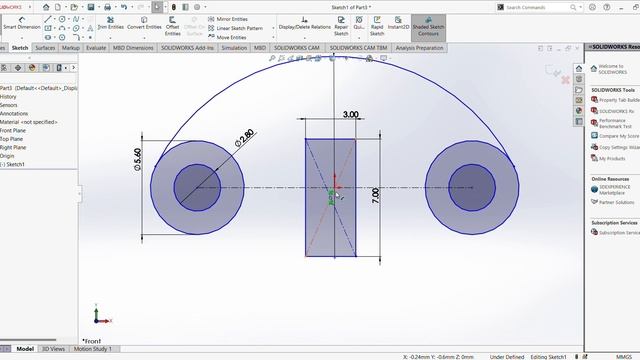Expand the Line tool dropdown arrow
This screenshot has height=360, width=640.
coord(54,19)
